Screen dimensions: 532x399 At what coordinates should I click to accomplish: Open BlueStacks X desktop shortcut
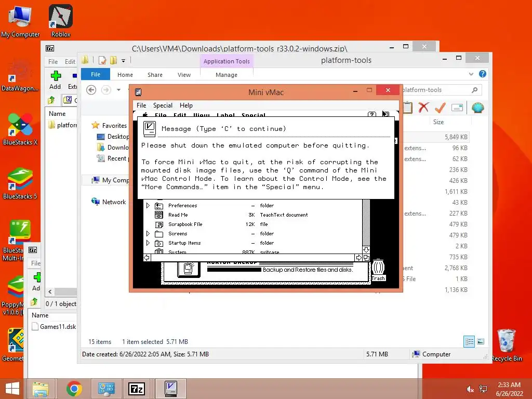click(x=20, y=129)
